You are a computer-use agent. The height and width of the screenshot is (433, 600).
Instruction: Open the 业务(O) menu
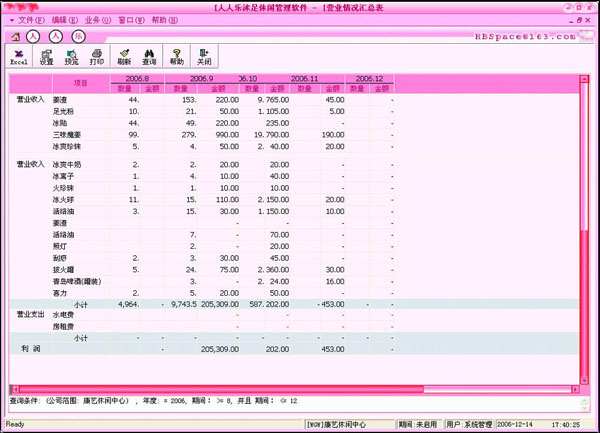[97, 20]
